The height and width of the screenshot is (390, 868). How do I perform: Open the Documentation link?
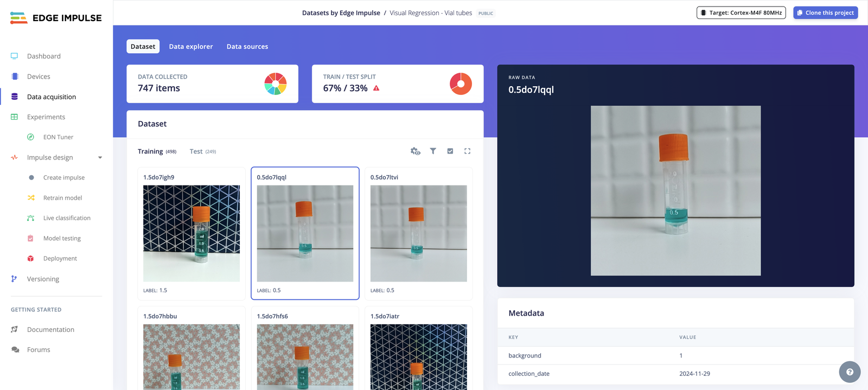click(x=50, y=329)
